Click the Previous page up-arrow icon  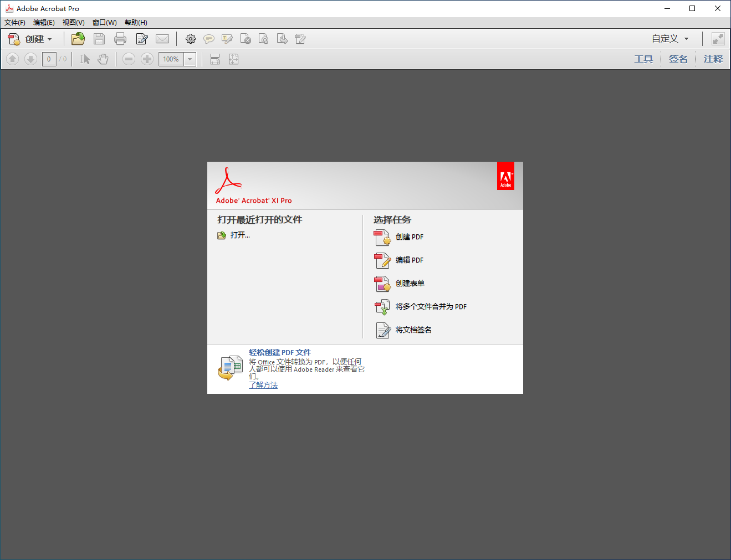[x=13, y=59]
